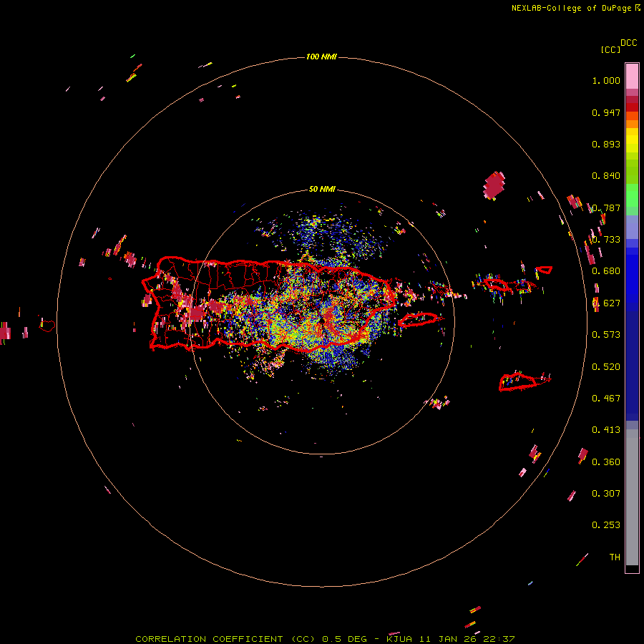Click the St. Croix island outline to the southeast
Screen dimensions: 644x644
pyautogui.click(x=518, y=382)
